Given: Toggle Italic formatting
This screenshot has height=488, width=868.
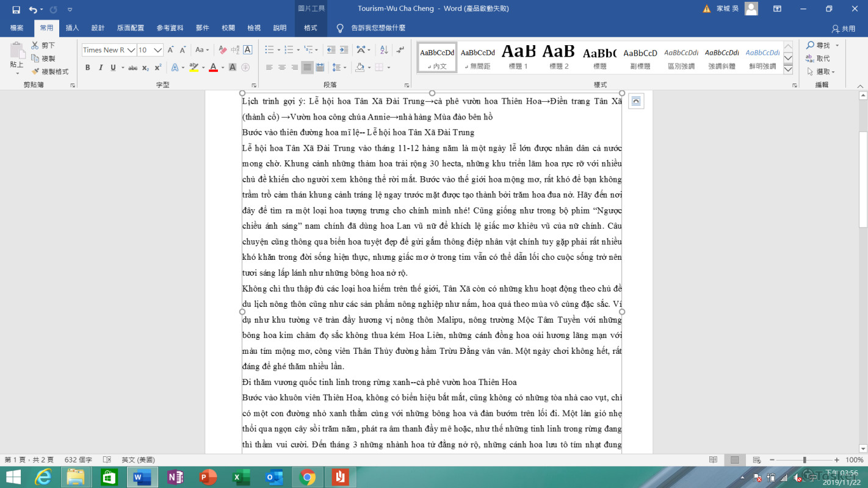Looking at the screenshot, I should (x=100, y=68).
